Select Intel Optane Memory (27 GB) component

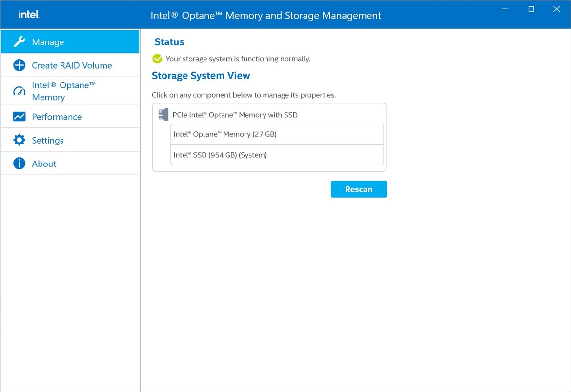pyautogui.click(x=277, y=134)
